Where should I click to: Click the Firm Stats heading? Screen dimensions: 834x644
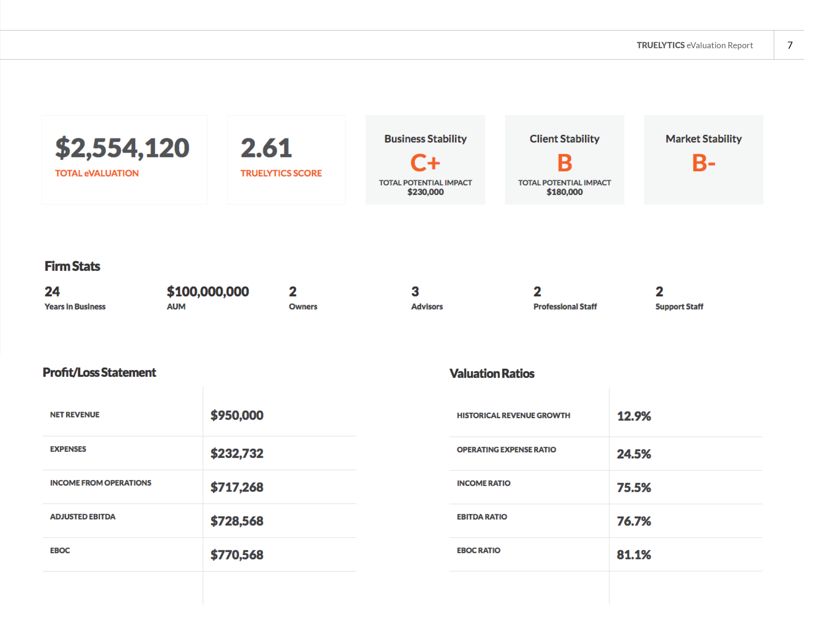tap(72, 266)
